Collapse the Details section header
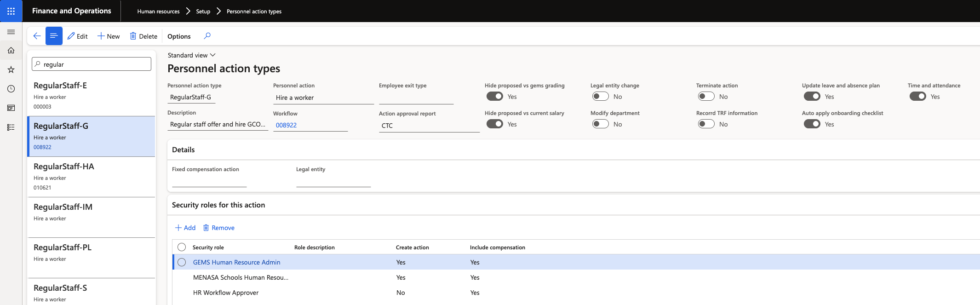Screen dimensions: 980x305 (573, 150)
